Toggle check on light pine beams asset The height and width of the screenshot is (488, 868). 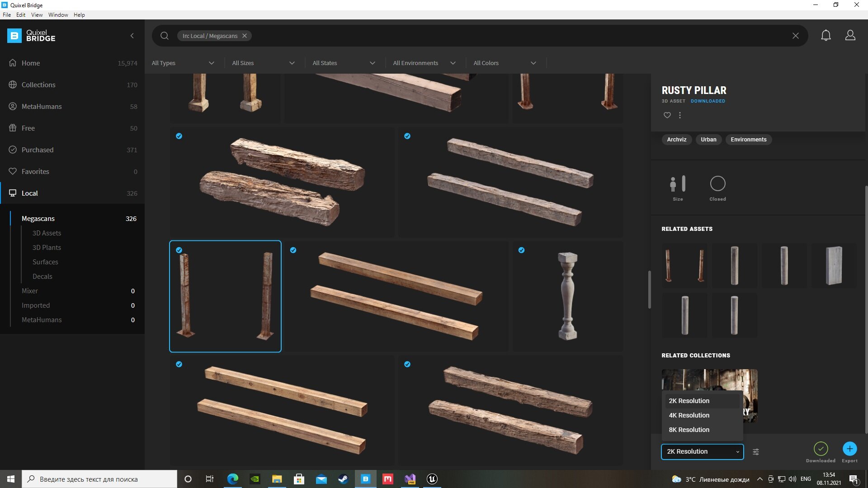[179, 364]
